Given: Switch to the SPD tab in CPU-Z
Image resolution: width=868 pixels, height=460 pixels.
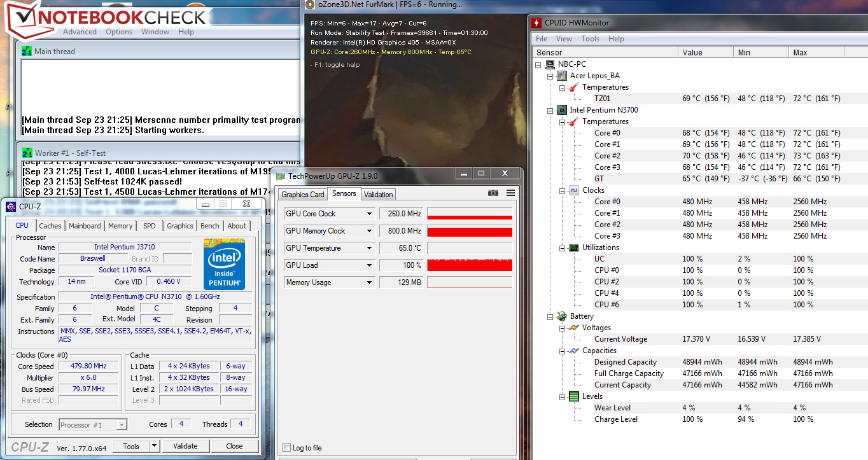Looking at the screenshot, I should (150, 226).
